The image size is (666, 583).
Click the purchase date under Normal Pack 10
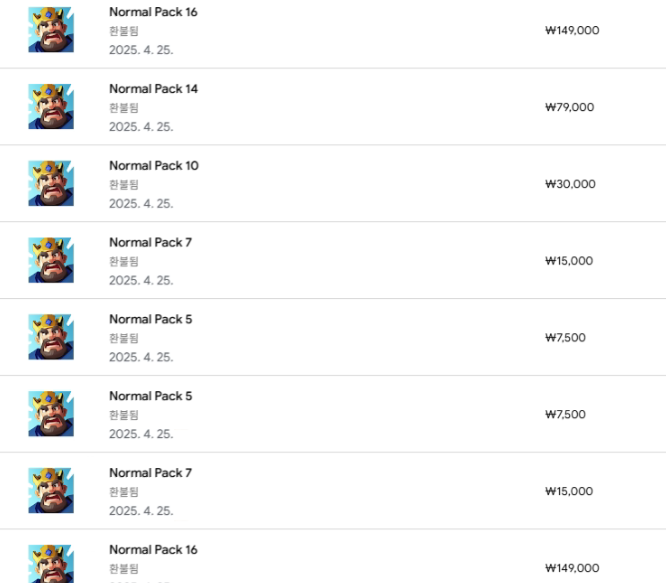coord(141,203)
